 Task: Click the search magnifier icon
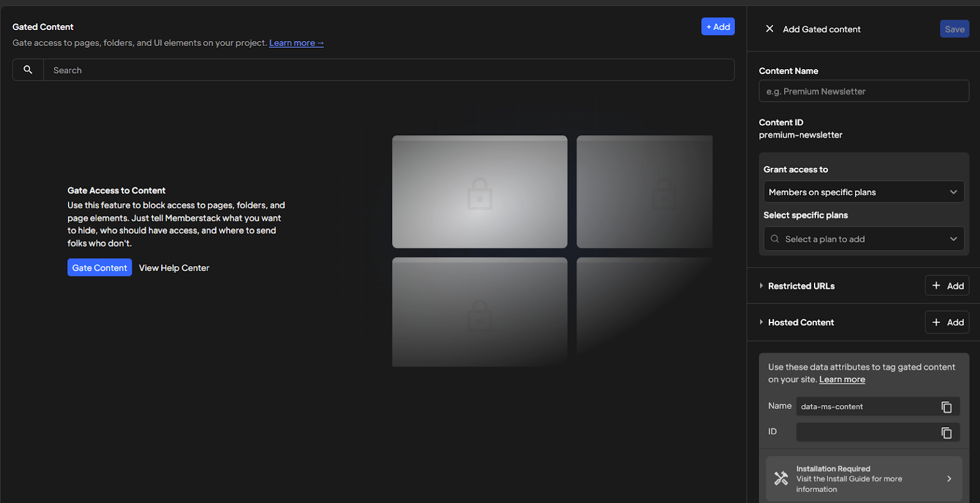pyautogui.click(x=28, y=70)
